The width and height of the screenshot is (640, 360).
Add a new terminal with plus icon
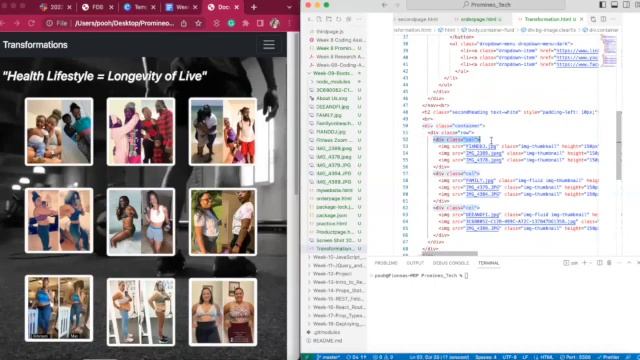click(584, 263)
